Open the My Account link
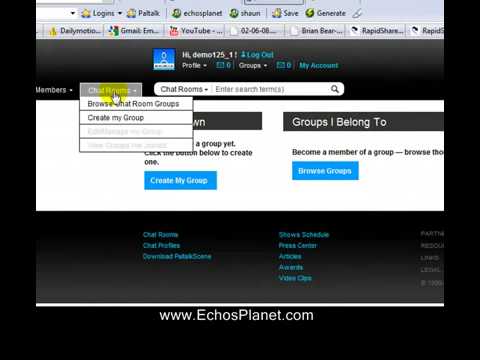Screen dimensions: 480x360 click(319, 65)
